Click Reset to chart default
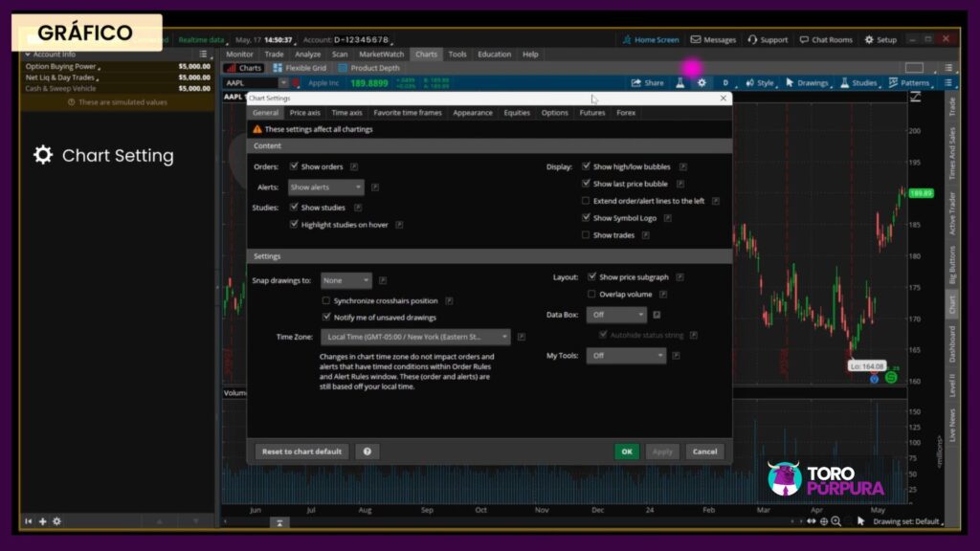This screenshot has width=980, height=551. [301, 452]
